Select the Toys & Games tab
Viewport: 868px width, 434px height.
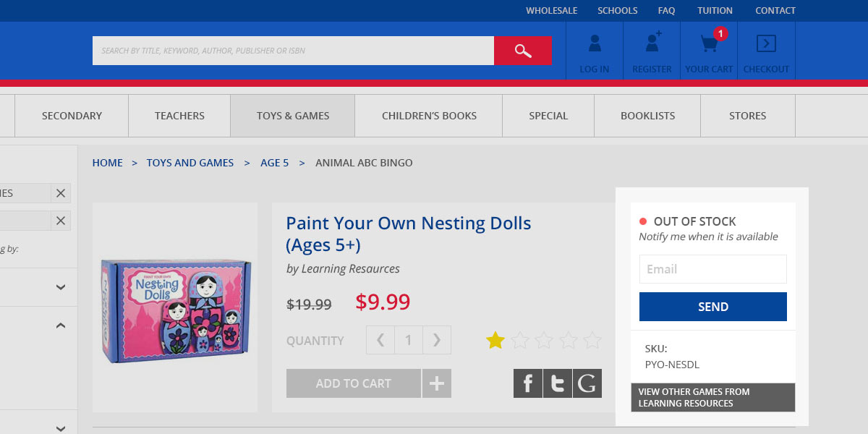click(292, 116)
